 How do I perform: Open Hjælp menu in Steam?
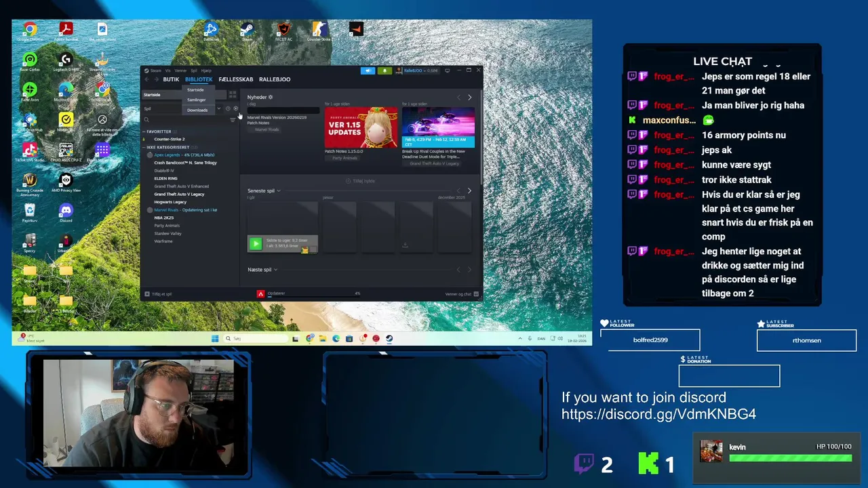pyautogui.click(x=206, y=70)
